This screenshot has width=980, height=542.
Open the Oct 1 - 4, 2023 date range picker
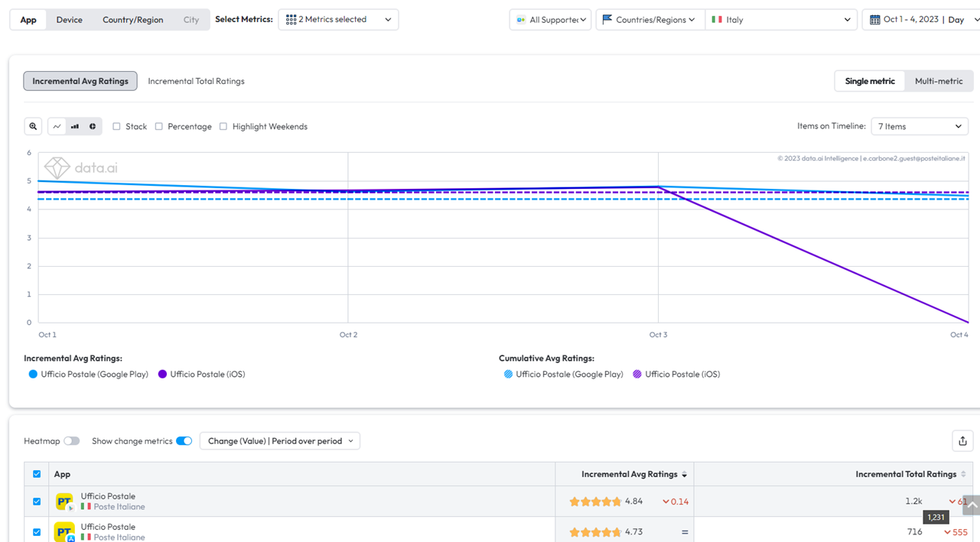point(921,20)
